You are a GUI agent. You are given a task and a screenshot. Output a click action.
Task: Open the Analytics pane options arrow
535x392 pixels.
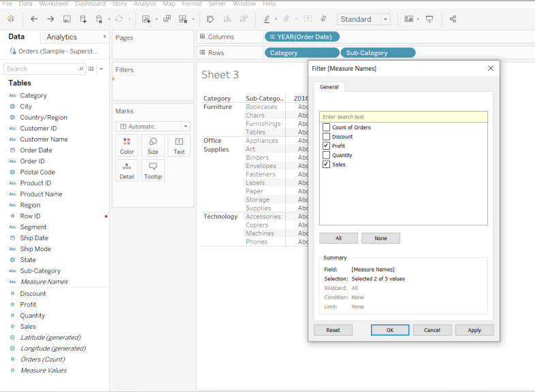point(104,37)
